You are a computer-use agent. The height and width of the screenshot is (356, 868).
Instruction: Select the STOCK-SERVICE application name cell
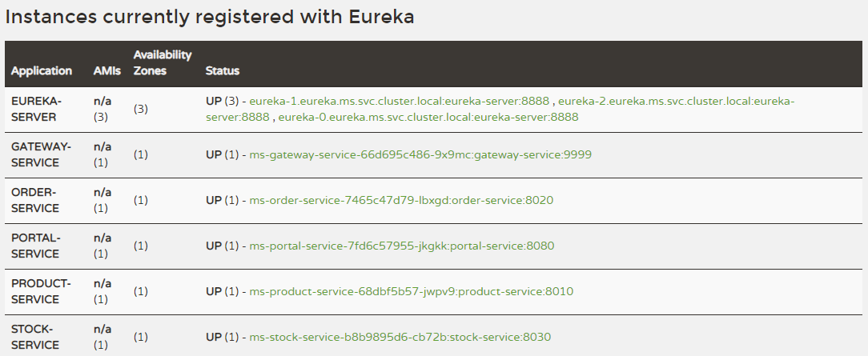pos(35,338)
